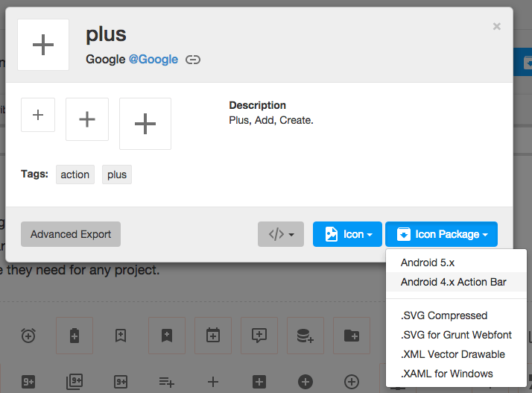Screen dimensions: 532x393
Task: Select the calendar-plus icon
Action: [x=213, y=336]
